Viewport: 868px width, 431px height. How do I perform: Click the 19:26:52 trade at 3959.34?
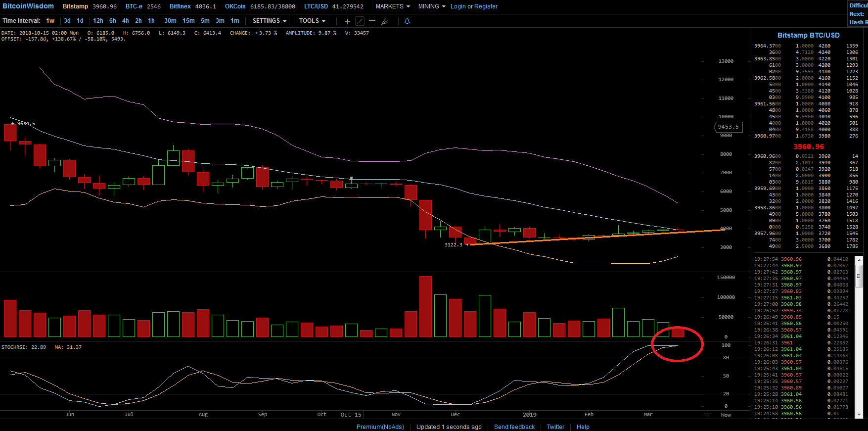[801, 310]
